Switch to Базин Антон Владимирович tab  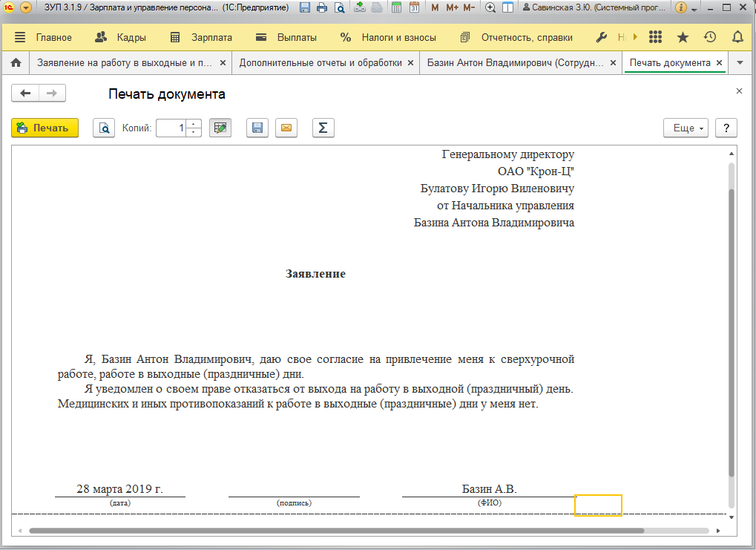[515, 62]
